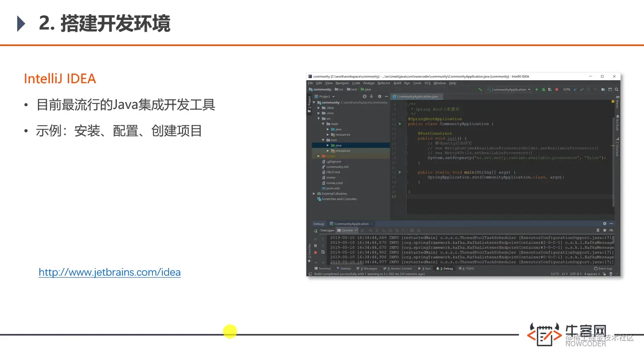Open the Maven side tool window

tap(617, 103)
